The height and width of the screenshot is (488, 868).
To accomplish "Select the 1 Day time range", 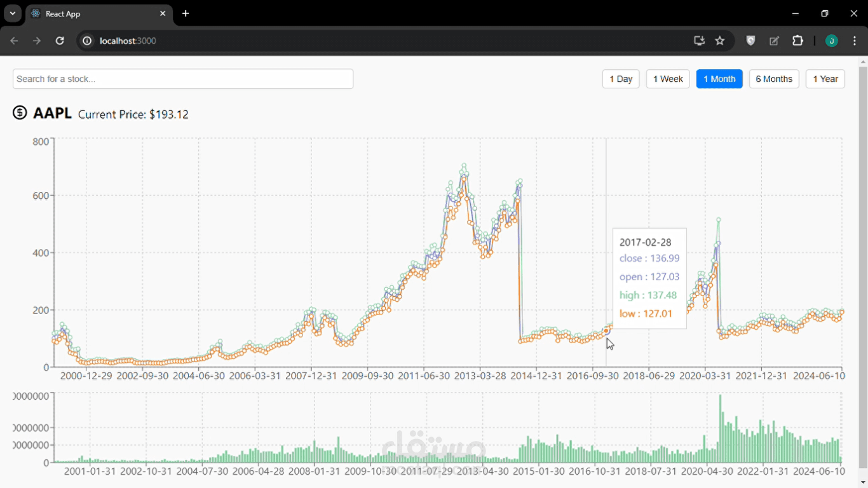I will click(620, 79).
